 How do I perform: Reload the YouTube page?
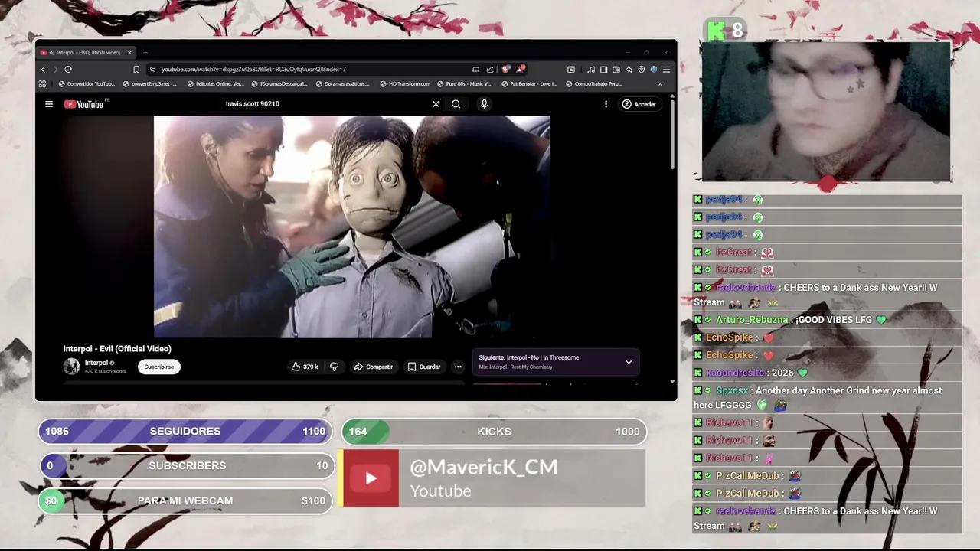tap(68, 69)
